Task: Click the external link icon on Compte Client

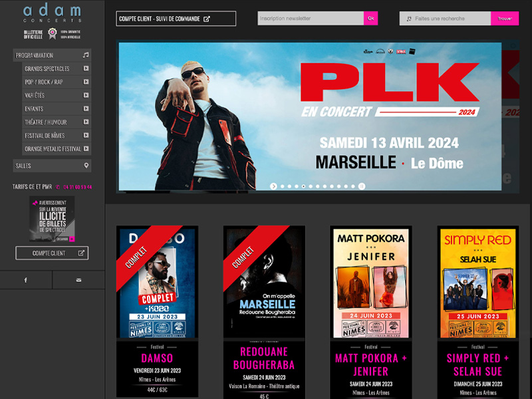Action: (x=81, y=253)
